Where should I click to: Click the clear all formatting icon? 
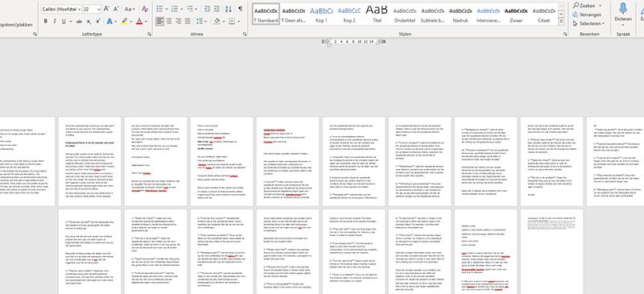pyautogui.click(x=144, y=9)
